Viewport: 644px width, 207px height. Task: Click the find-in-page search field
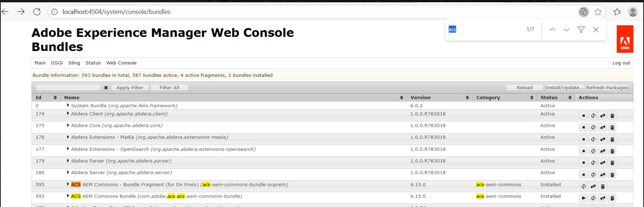485,29
